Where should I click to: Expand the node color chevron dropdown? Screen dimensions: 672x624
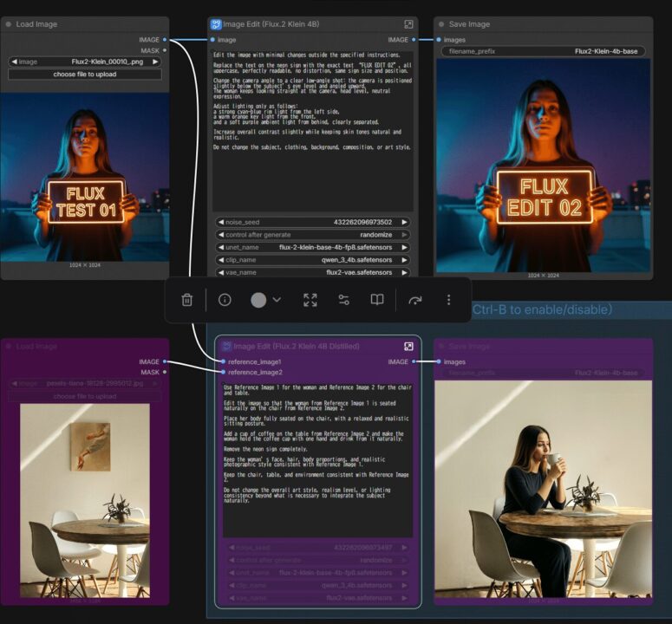(x=277, y=300)
